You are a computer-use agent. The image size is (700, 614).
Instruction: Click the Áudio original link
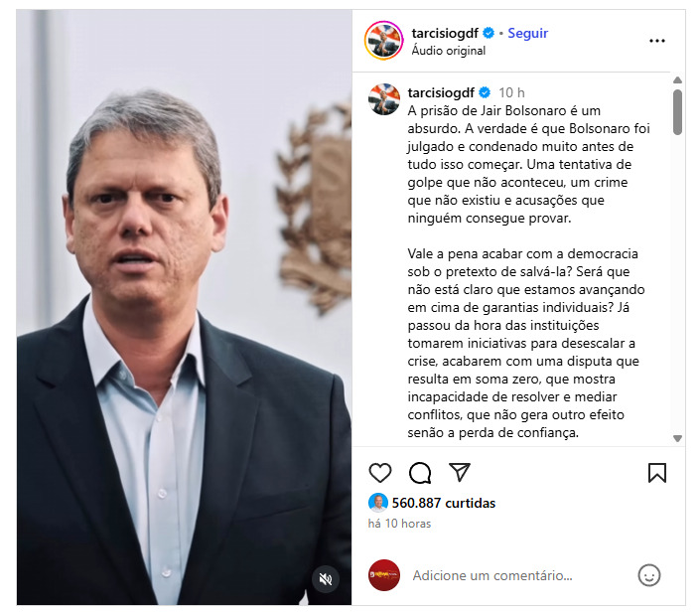(448, 51)
